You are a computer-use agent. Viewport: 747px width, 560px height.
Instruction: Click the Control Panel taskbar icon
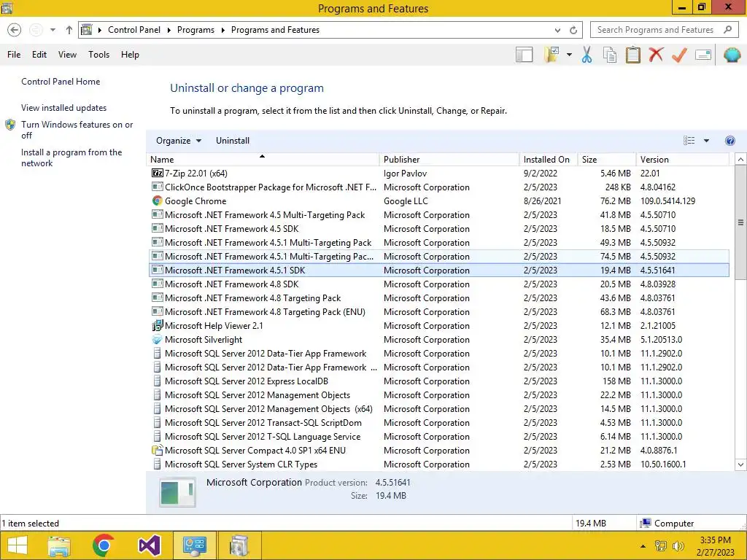tap(194, 545)
